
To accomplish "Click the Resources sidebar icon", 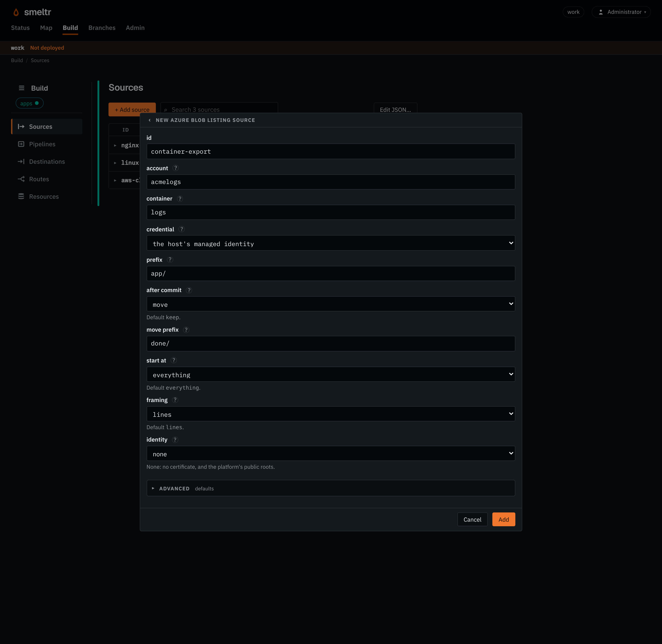I will click(21, 196).
